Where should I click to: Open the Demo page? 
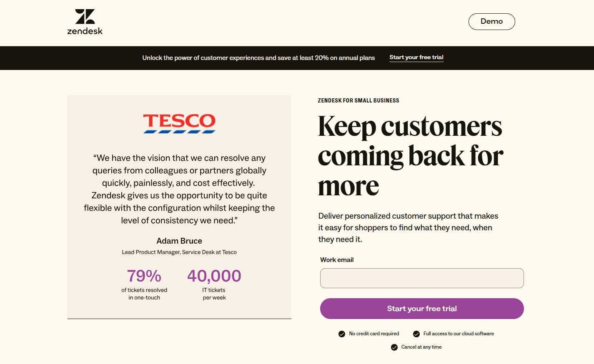click(x=491, y=21)
